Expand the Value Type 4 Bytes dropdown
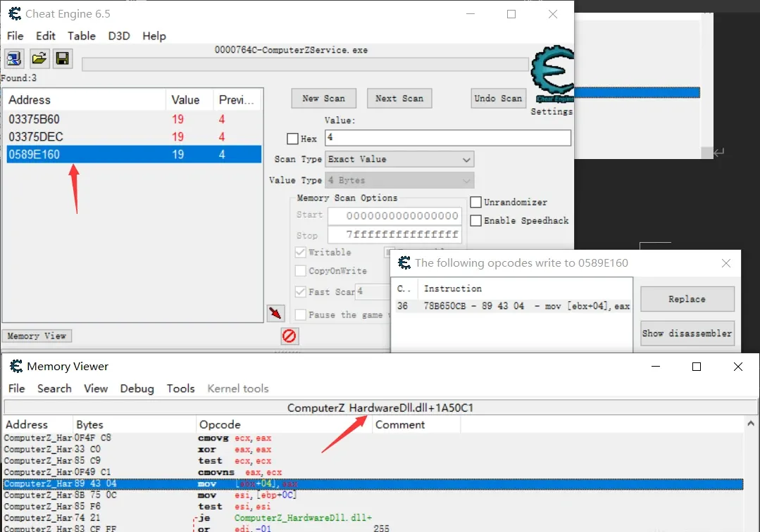The image size is (760, 532). click(400, 180)
